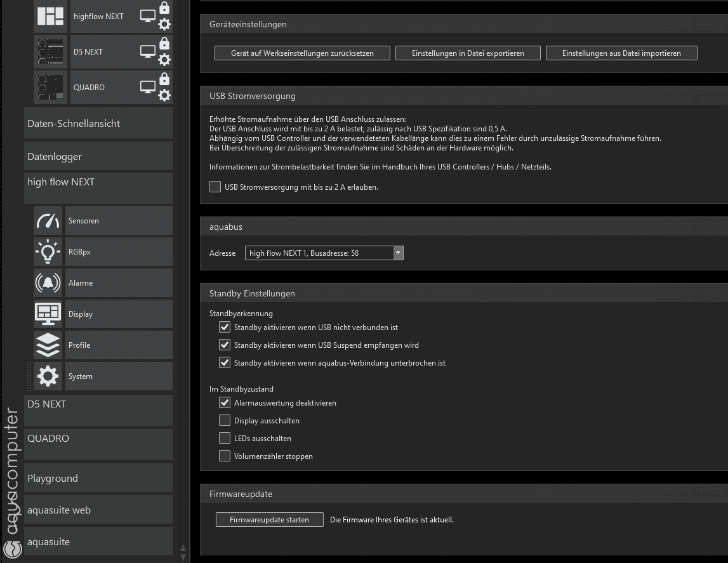Open Daten-Schnellansicht in the sidebar
Viewport: 728px width, 563px height.
tap(98, 123)
